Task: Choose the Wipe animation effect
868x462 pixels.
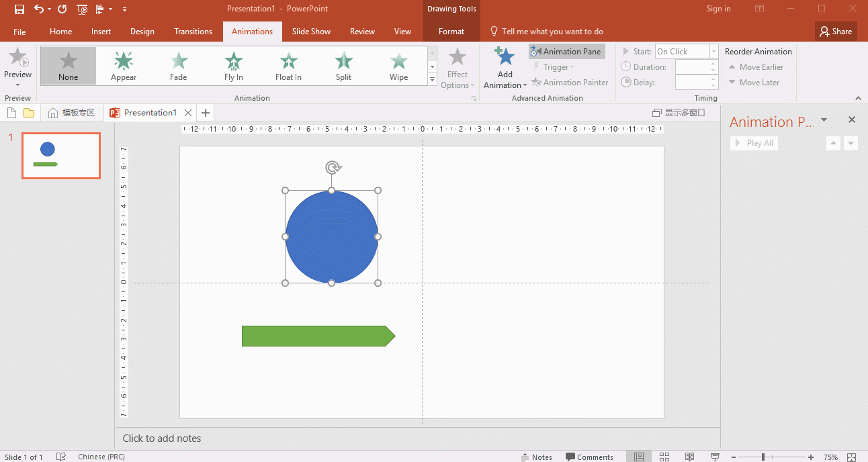Action: pos(398,66)
